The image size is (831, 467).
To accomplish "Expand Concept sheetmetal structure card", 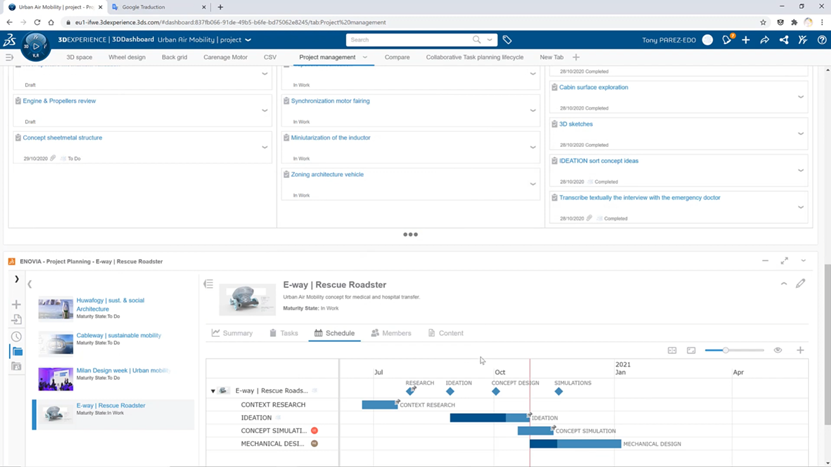I will click(264, 147).
